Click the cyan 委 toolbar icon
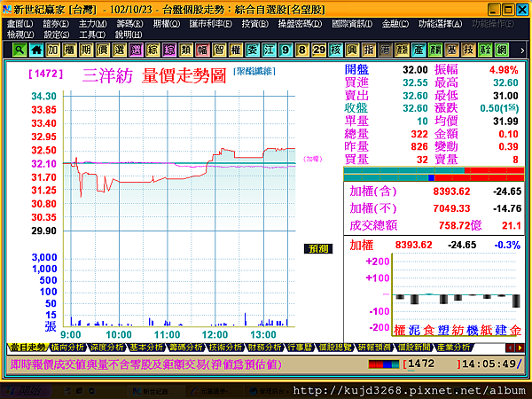 (x=253, y=51)
